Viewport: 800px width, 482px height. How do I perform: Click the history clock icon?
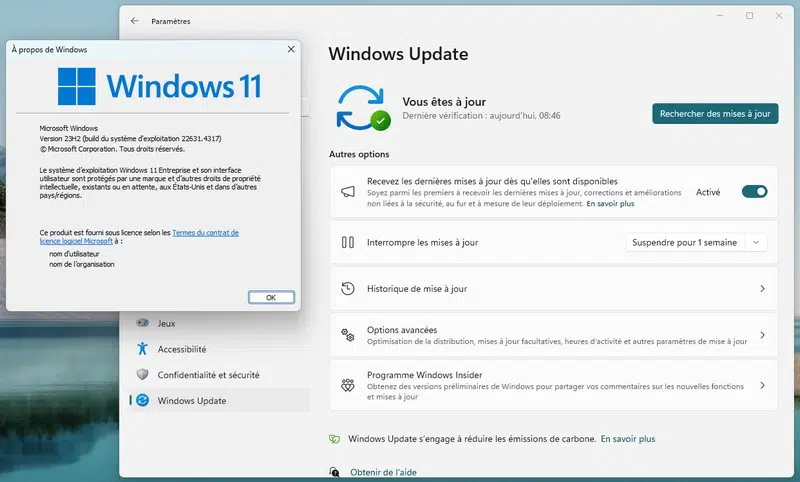click(348, 289)
